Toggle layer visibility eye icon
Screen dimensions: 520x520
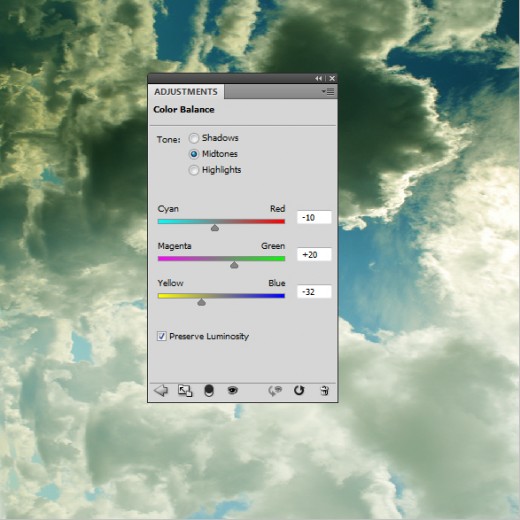232,390
